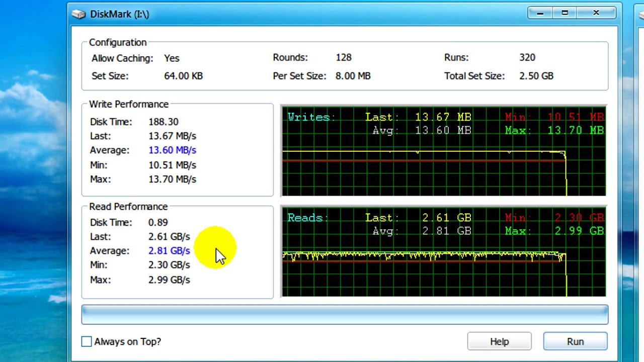Close the DiskMark window
Image resolution: width=644 pixels, height=362 pixels.
pos(596,13)
